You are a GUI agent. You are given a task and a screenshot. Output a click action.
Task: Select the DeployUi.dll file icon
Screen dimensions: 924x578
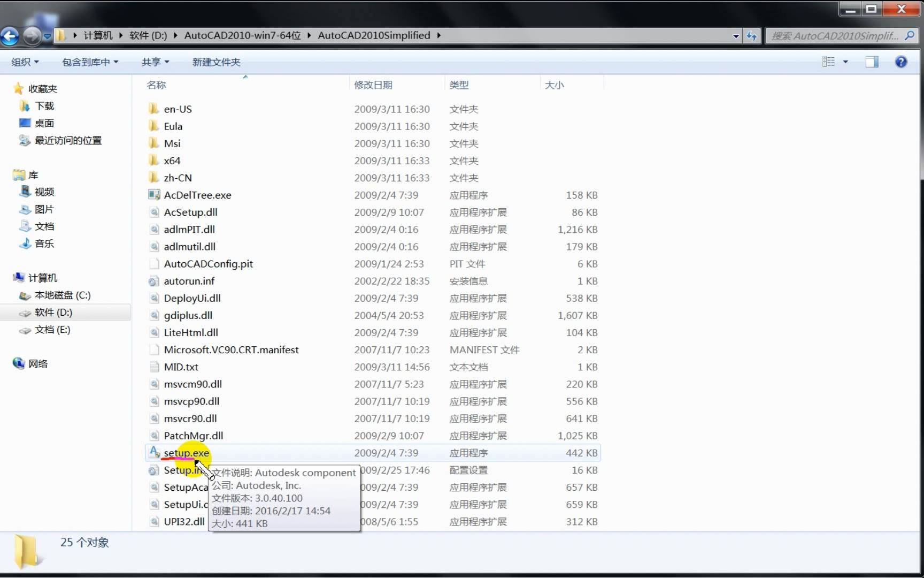154,298
